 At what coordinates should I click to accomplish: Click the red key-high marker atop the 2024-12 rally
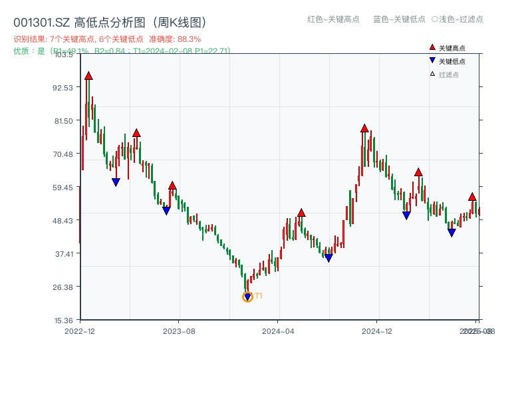[x=364, y=128]
